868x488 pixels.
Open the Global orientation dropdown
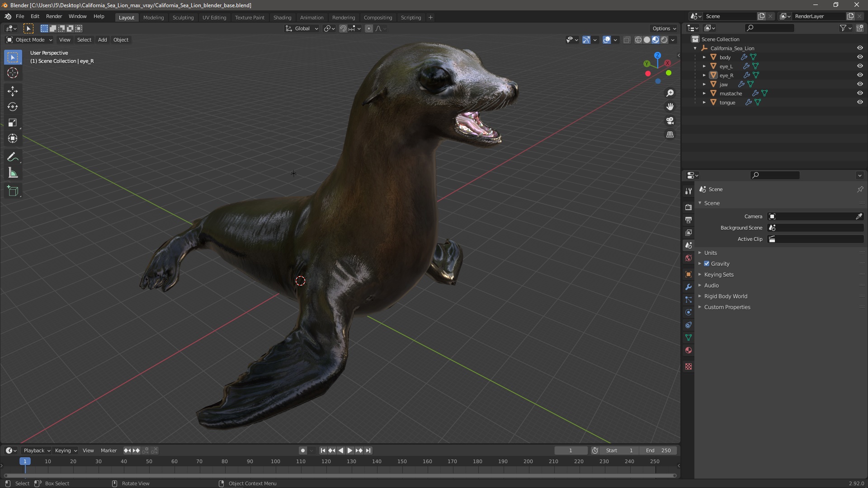[302, 28]
